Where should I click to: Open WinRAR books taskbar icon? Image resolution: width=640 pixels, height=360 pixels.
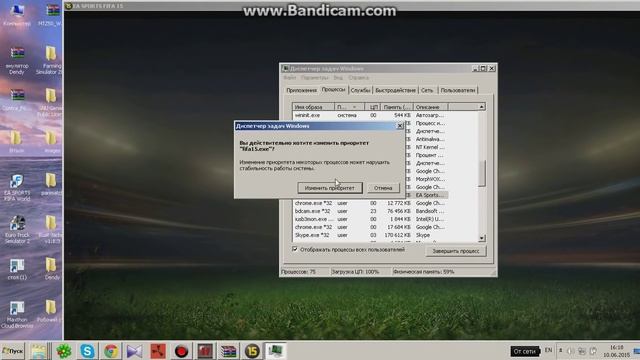[x=229, y=351]
